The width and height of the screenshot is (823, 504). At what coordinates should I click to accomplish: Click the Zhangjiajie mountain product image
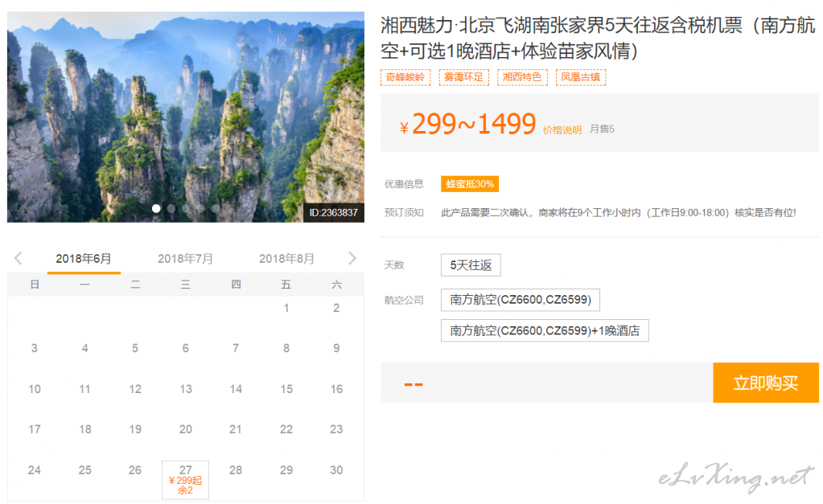(186, 117)
